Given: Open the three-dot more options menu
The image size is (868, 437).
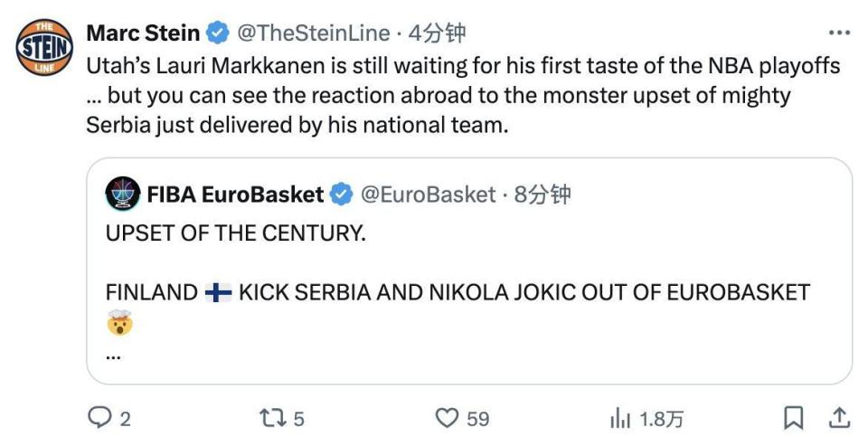Looking at the screenshot, I should [839, 33].
